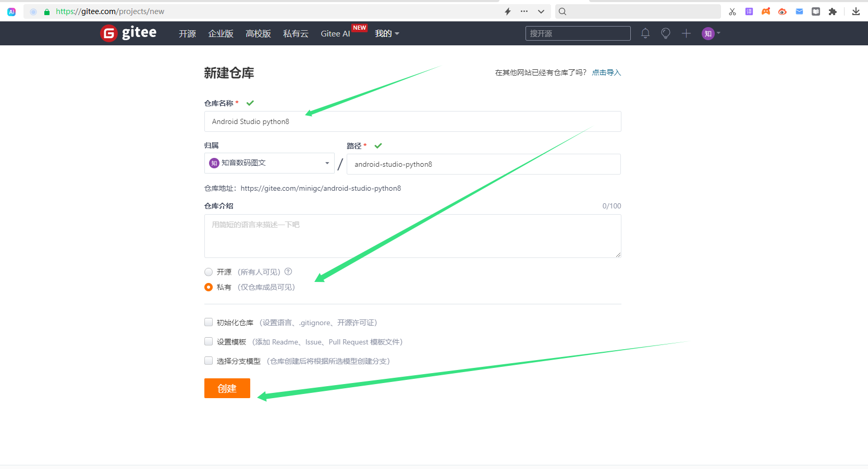Check the 设置模板 checkbox

(x=209, y=341)
